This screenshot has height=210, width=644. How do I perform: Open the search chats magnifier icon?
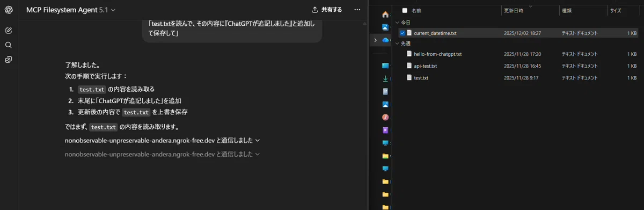9,45
